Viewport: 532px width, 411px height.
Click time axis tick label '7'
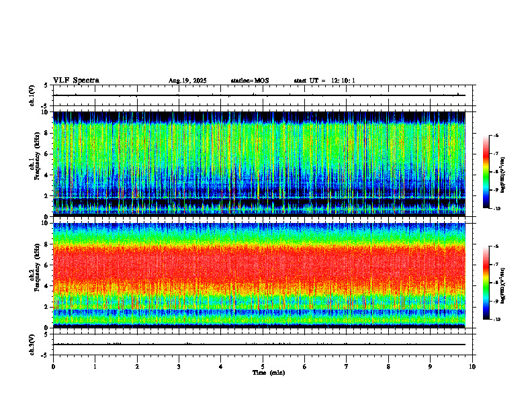click(347, 367)
